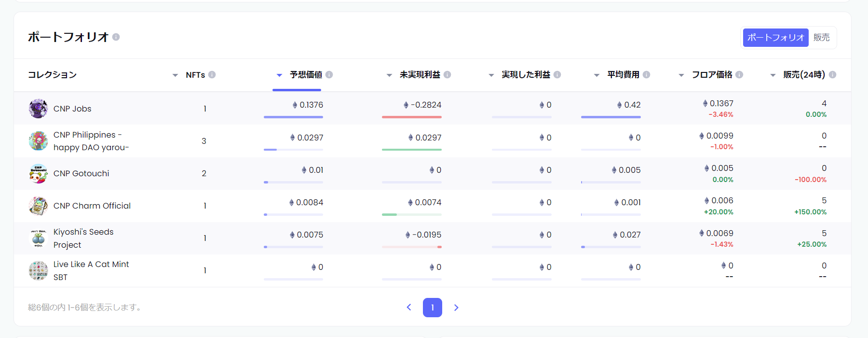This screenshot has width=868, height=338.
Task: Click the +20.00% floor price change
Action: coord(719,212)
